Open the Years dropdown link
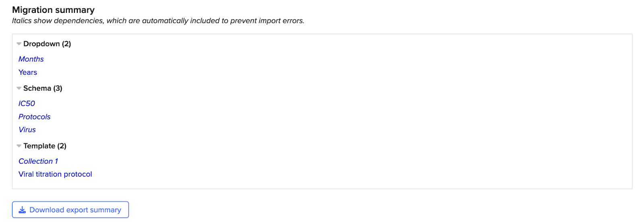The width and height of the screenshot is (644, 224). [x=28, y=72]
